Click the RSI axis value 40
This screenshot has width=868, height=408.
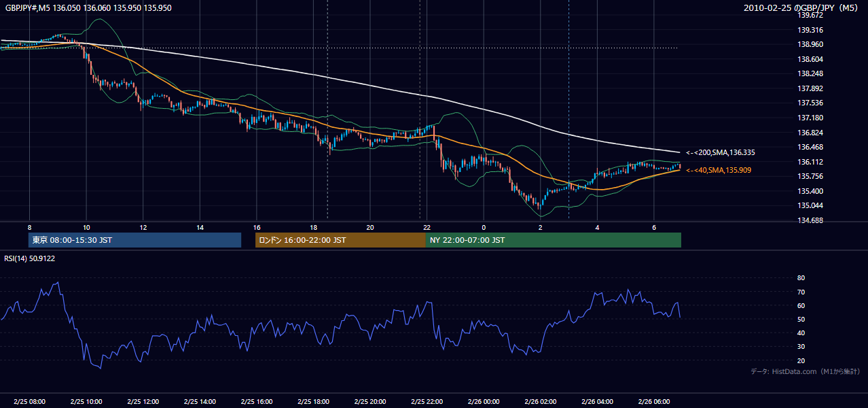click(801, 333)
